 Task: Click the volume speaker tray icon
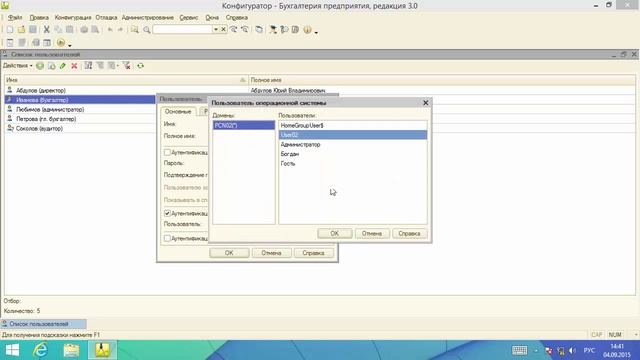(572, 351)
